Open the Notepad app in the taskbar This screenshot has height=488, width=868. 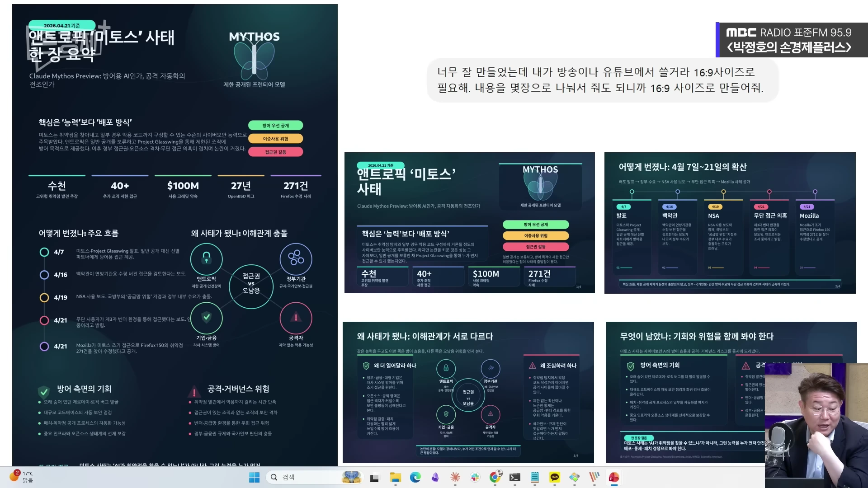(535, 477)
